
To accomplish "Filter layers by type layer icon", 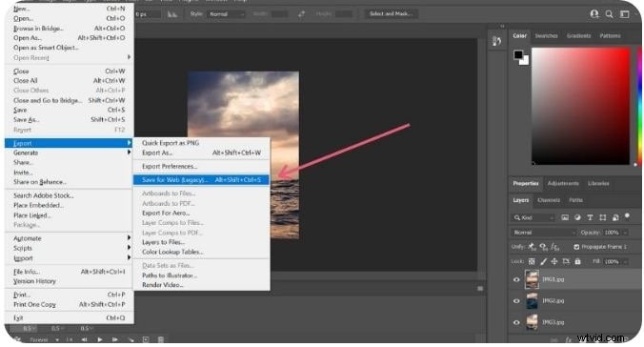I will click(x=590, y=217).
